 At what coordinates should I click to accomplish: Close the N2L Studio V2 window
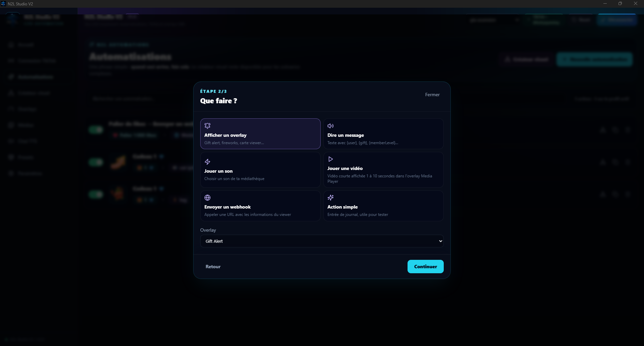636,4
